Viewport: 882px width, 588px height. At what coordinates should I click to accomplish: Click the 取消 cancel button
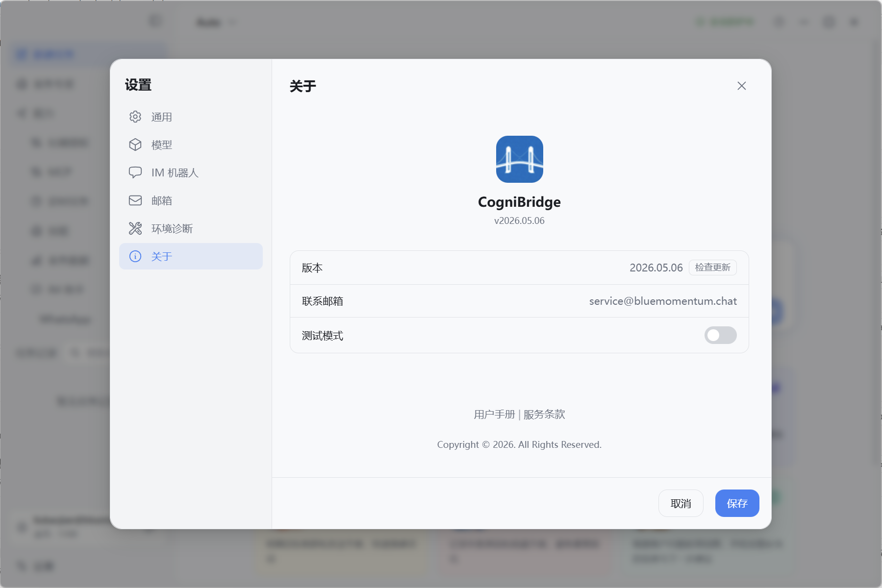(680, 503)
